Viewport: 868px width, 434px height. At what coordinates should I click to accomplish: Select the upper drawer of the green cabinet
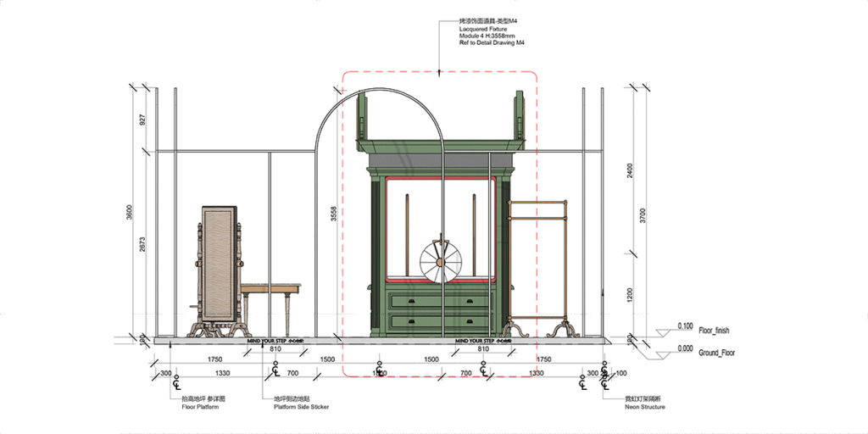tap(440, 301)
